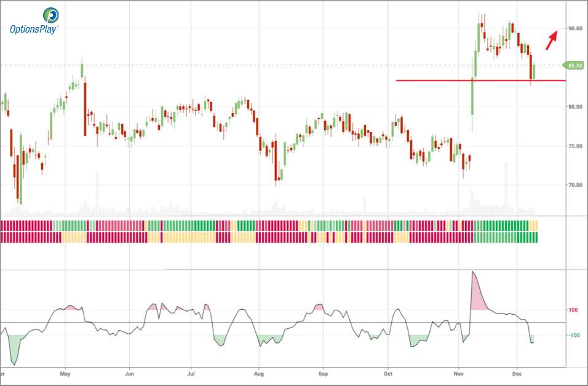Image resolution: width=588 pixels, height=386 pixels.
Task: Click the 80.00 price axis label
Action: click(576, 107)
